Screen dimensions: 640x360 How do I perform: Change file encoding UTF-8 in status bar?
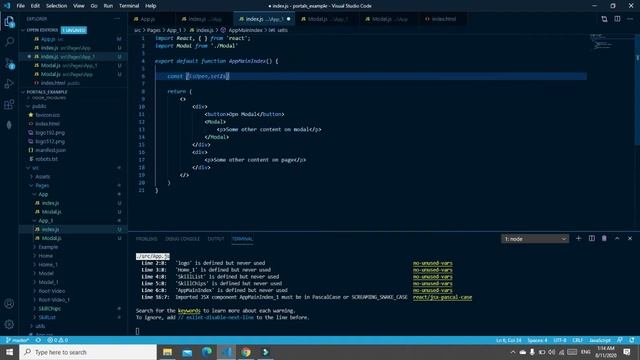click(560, 340)
